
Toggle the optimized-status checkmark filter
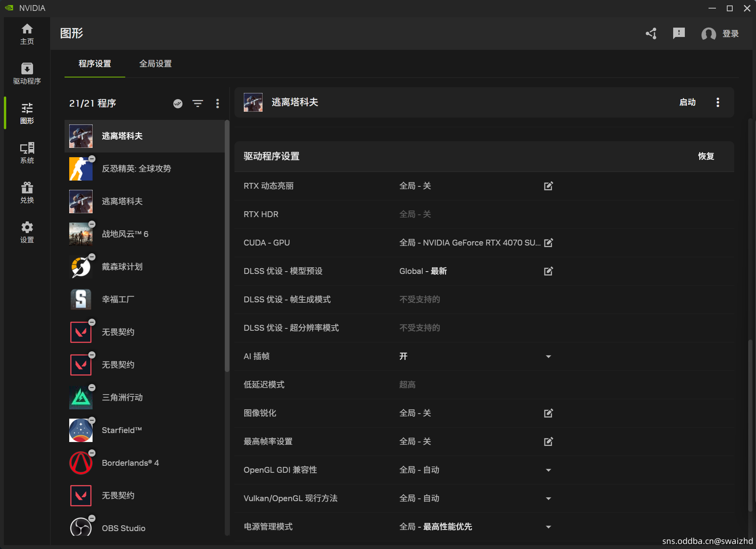(178, 103)
